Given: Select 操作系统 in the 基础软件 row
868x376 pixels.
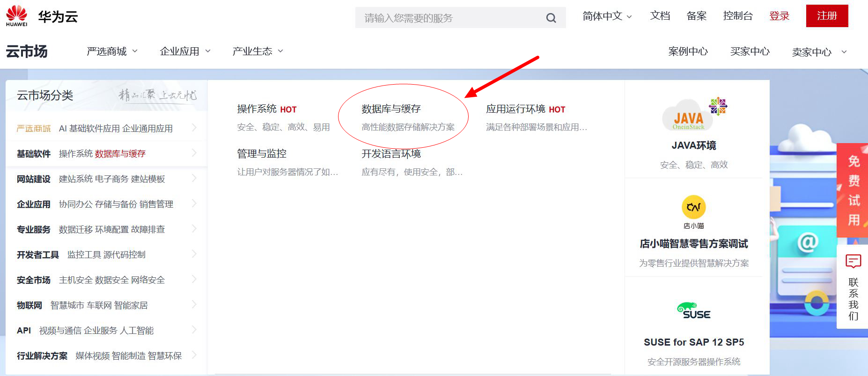Looking at the screenshot, I should pyautogui.click(x=75, y=154).
